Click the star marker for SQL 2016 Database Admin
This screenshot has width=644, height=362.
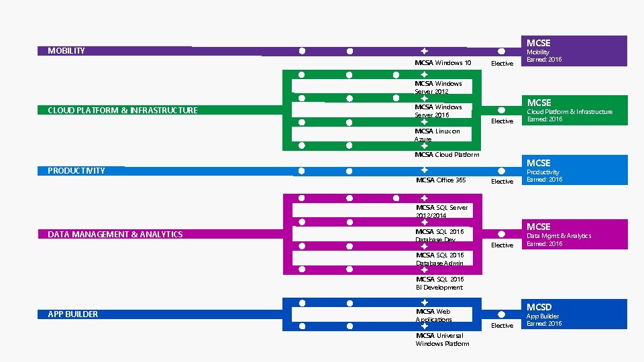(424, 246)
